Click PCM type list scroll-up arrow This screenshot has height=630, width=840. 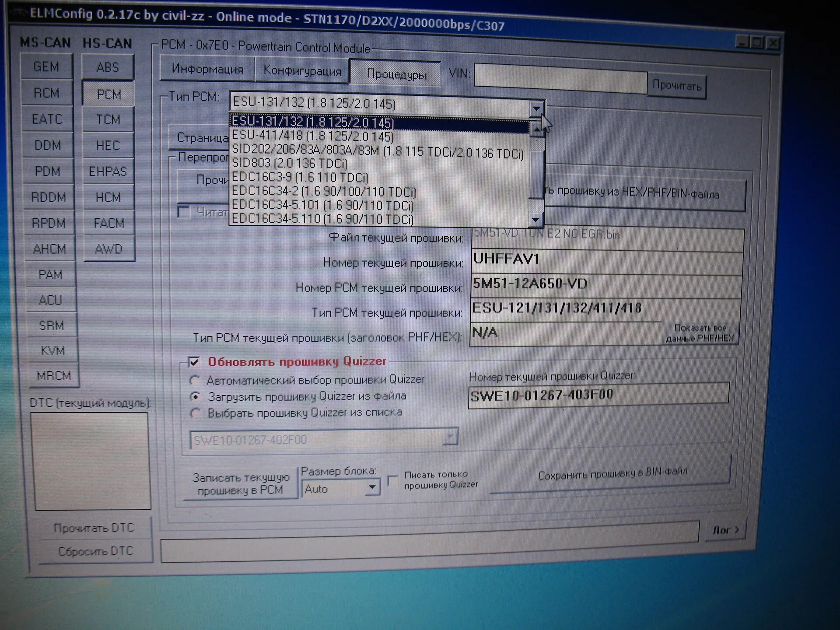(537, 129)
